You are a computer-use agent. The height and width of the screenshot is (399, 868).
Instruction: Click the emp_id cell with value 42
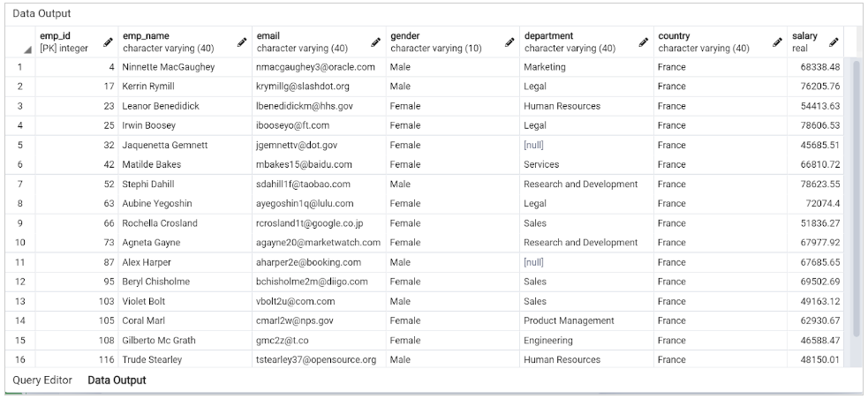(77, 164)
